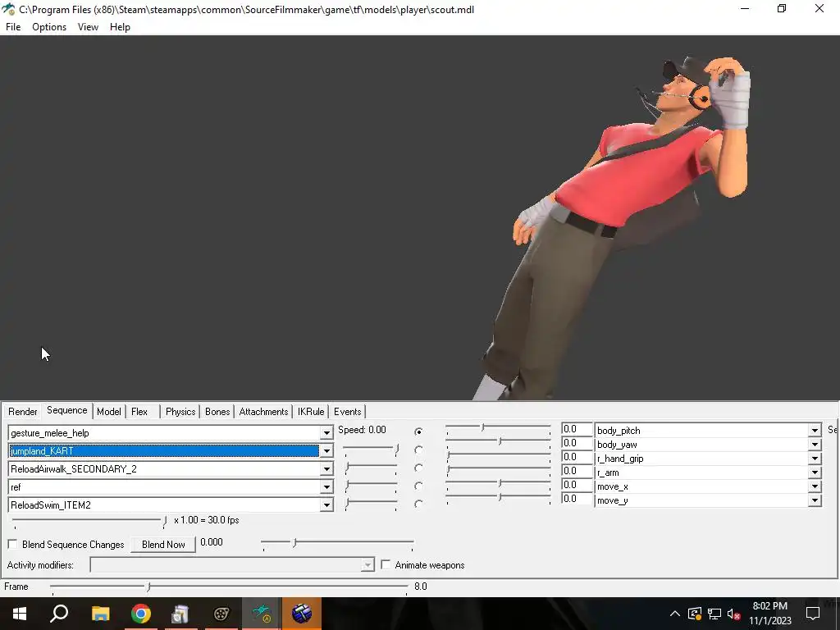Image resolution: width=840 pixels, height=630 pixels.
Task: Open the View menu
Action: click(88, 27)
